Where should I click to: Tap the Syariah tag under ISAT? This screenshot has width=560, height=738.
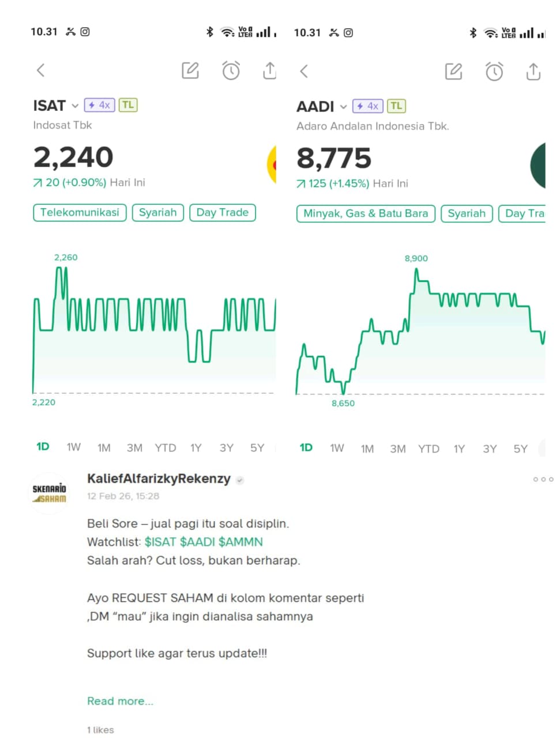coord(157,212)
